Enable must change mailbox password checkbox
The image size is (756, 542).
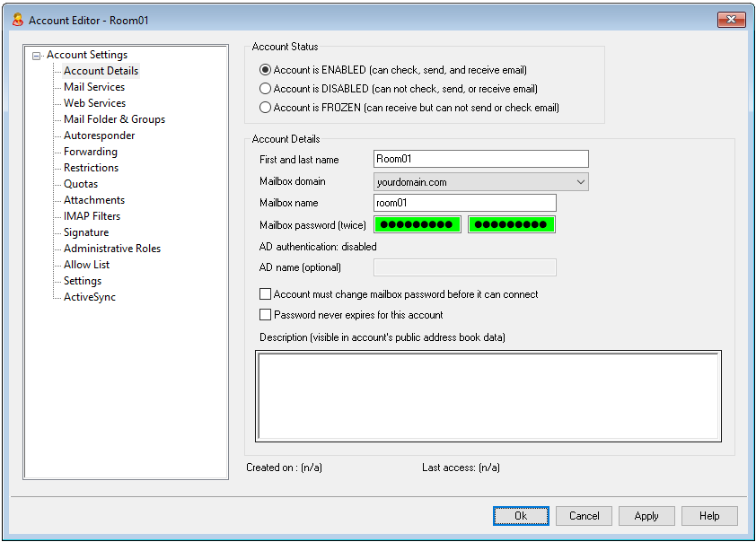pos(265,294)
